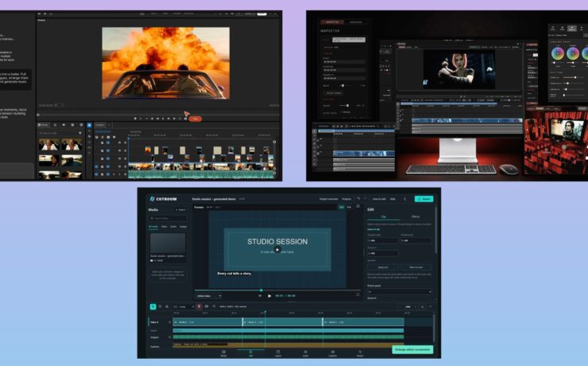Click the icon right of red record button
Viewport: 588px width, 366px height.
(207, 306)
